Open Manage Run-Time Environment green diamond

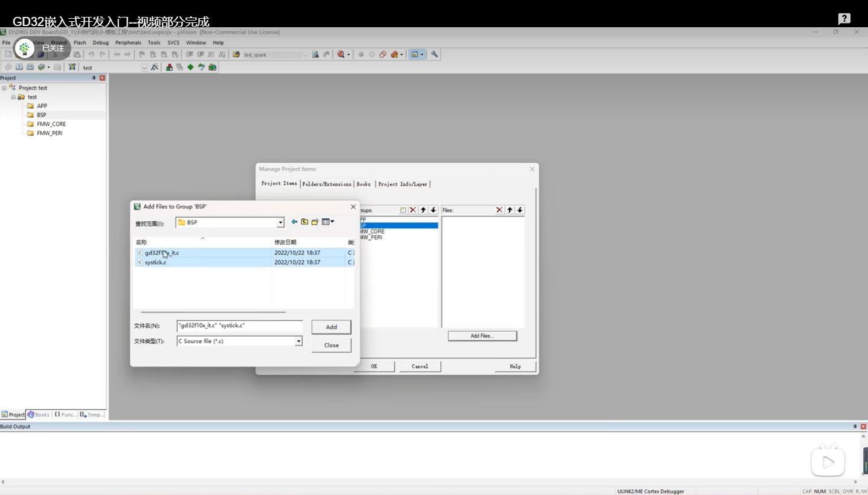[190, 67]
